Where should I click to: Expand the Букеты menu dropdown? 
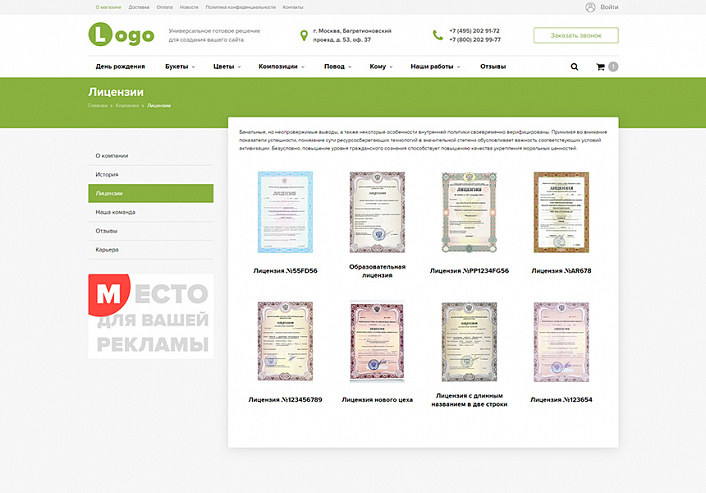coord(180,67)
